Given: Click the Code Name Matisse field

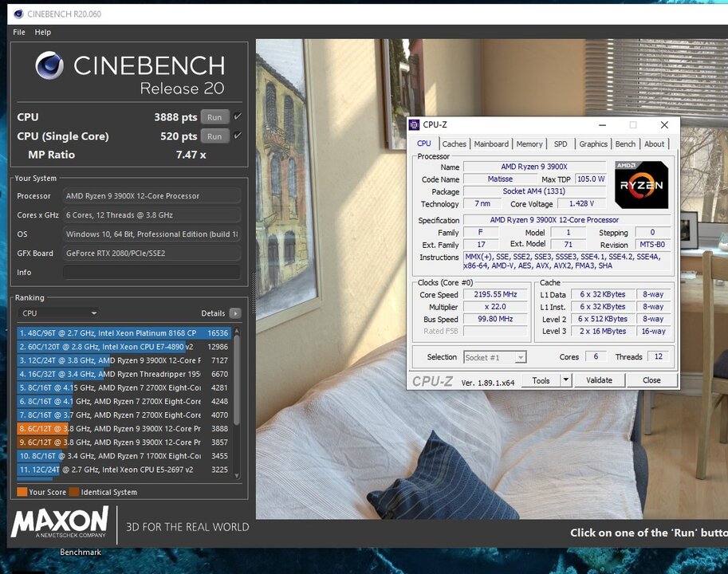Looking at the screenshot, I should click(500, 179).
